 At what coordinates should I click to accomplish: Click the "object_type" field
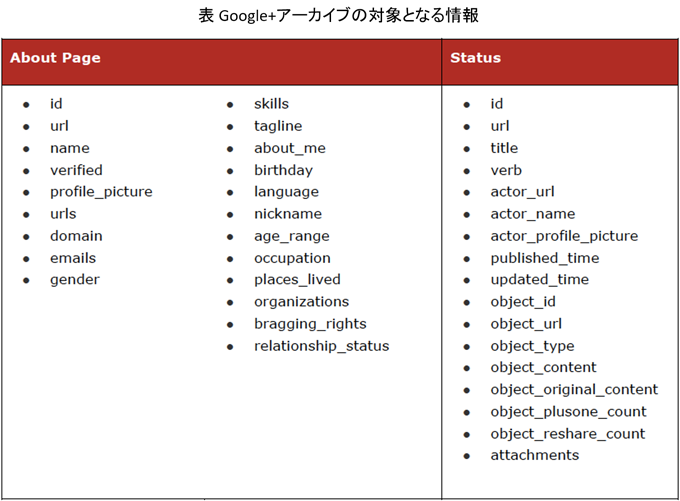pyautogui.click(x=532, y=346)
